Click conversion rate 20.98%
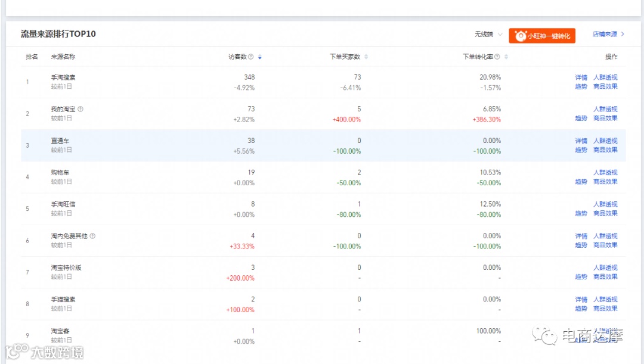 click(x=490, y=77)
